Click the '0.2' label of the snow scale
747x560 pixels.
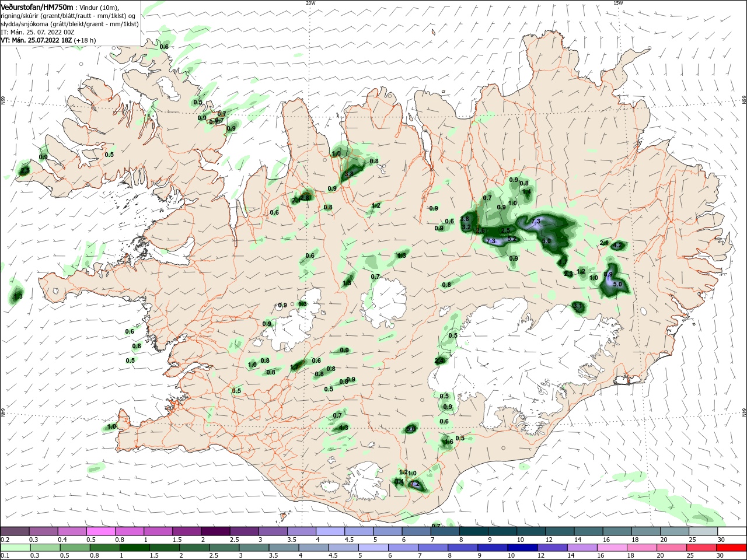tap(5, 540)
